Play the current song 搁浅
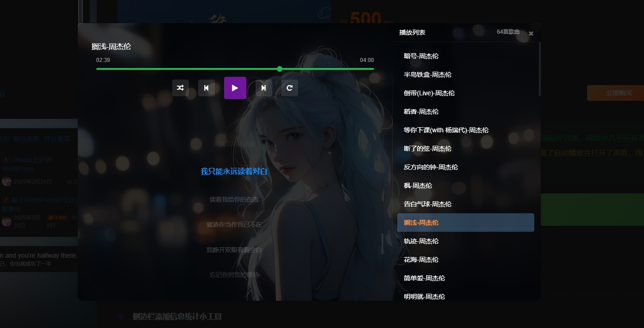The width and height of the screenshot is (644, 328). coord(235,88)
